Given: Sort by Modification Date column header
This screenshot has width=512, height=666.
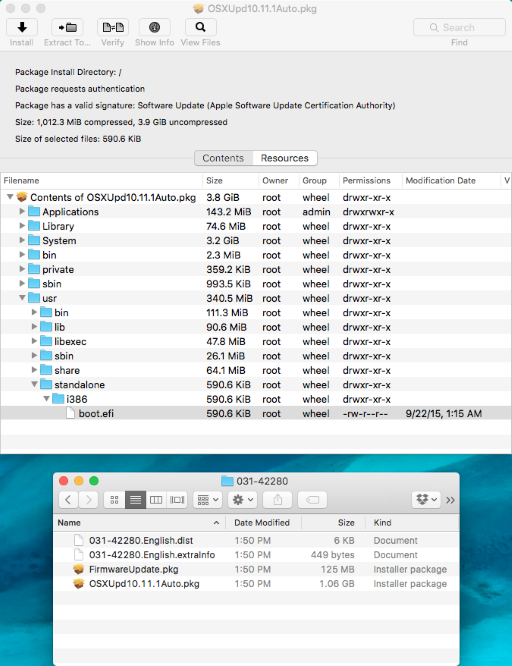Looking at the screenshot, I should click(451, 181).
